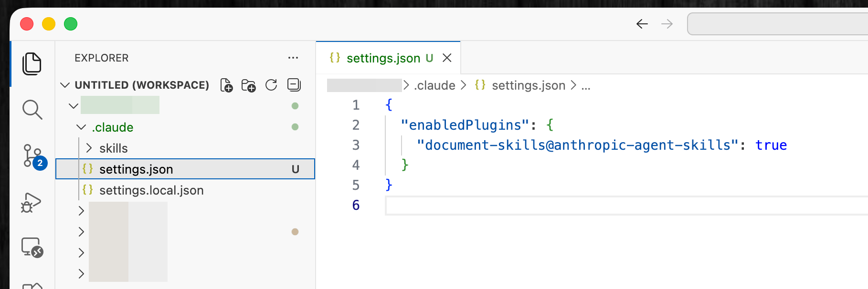Close the settings.json editor tab
The image size is (868, 289).
pos(447,58)
